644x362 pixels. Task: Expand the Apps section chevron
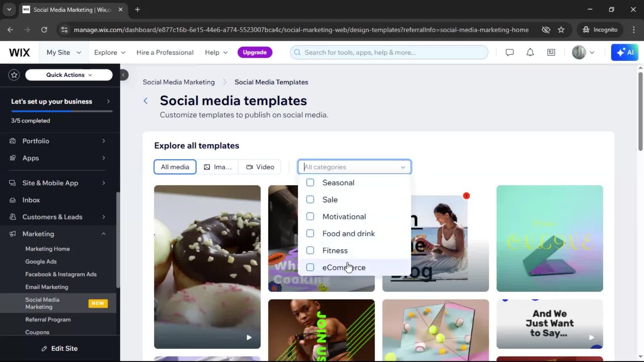(x=104, y=158)
